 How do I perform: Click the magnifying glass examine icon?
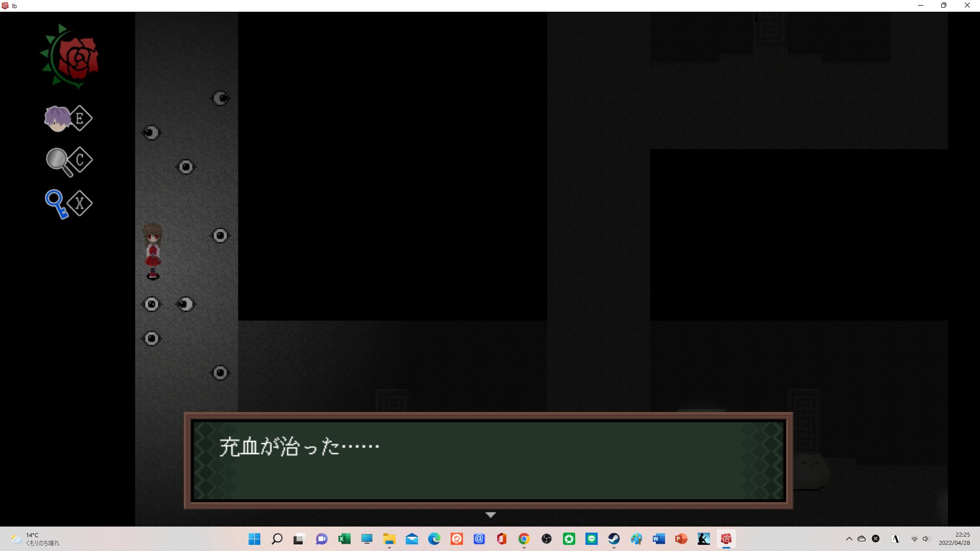[58, 161]
